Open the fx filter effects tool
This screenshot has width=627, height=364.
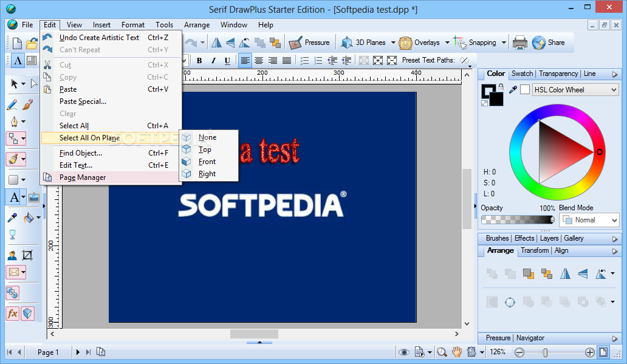[x=13, y=313]
